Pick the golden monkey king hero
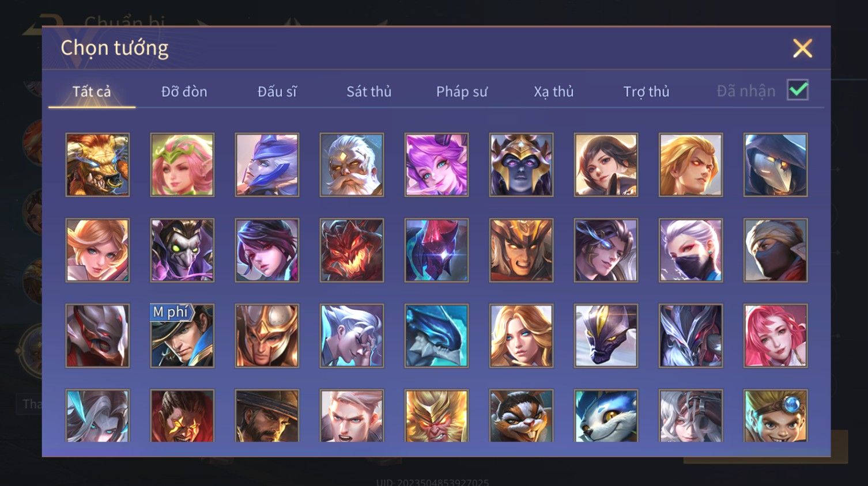This screenshot has height=486, width=868. coord(436,416)
